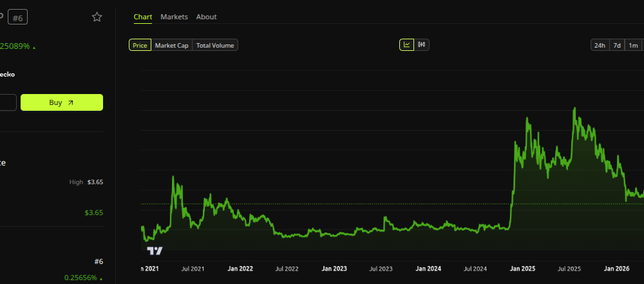Click the 25089% percentage at top
Viewport: 644px width, 284px height.
[x=15, y=46]
